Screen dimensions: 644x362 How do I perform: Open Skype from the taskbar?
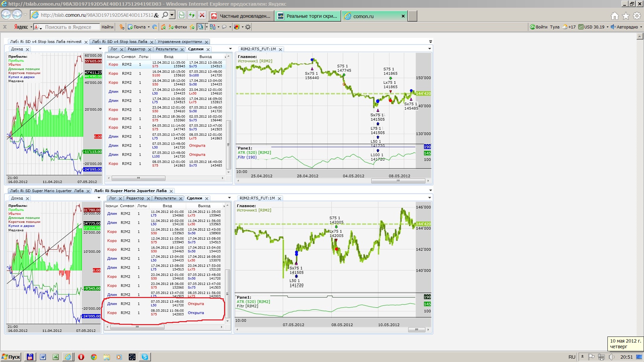145,357
